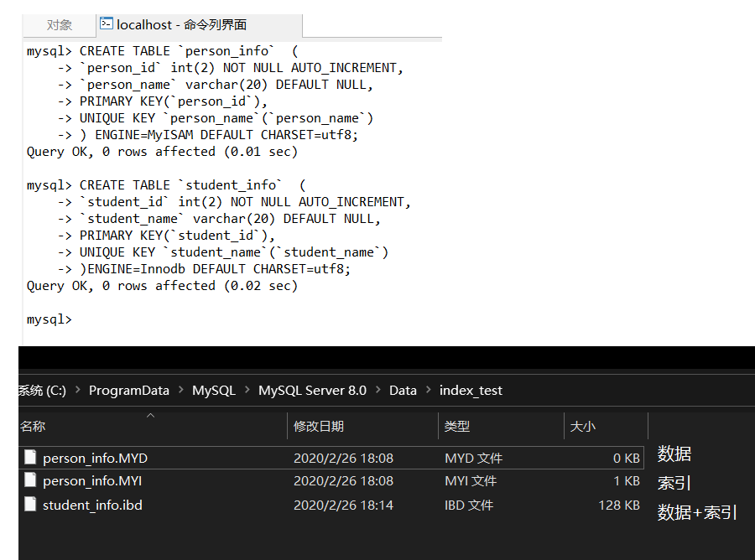The height and width of the screenshot is (560, 755).
Task: Open the chevron after MySQL Server 8.0
Action: (x=377, y=391)
